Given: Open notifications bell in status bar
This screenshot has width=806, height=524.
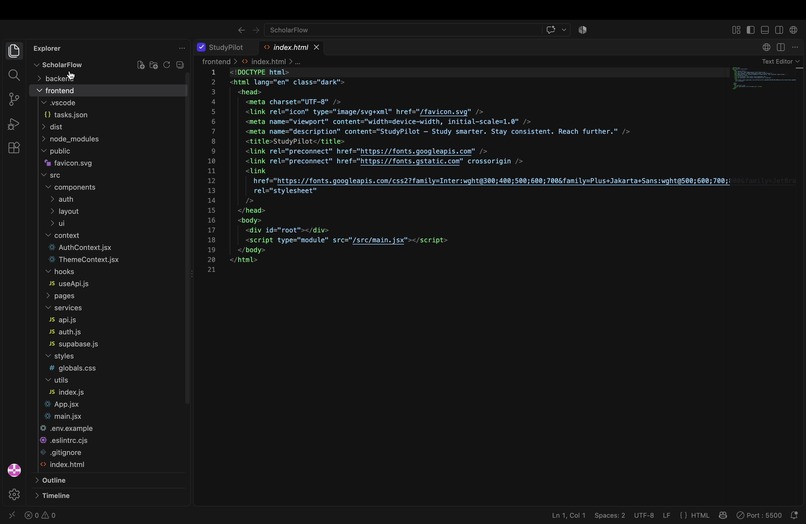Looking at the screenshot, I should click(794, 515).
